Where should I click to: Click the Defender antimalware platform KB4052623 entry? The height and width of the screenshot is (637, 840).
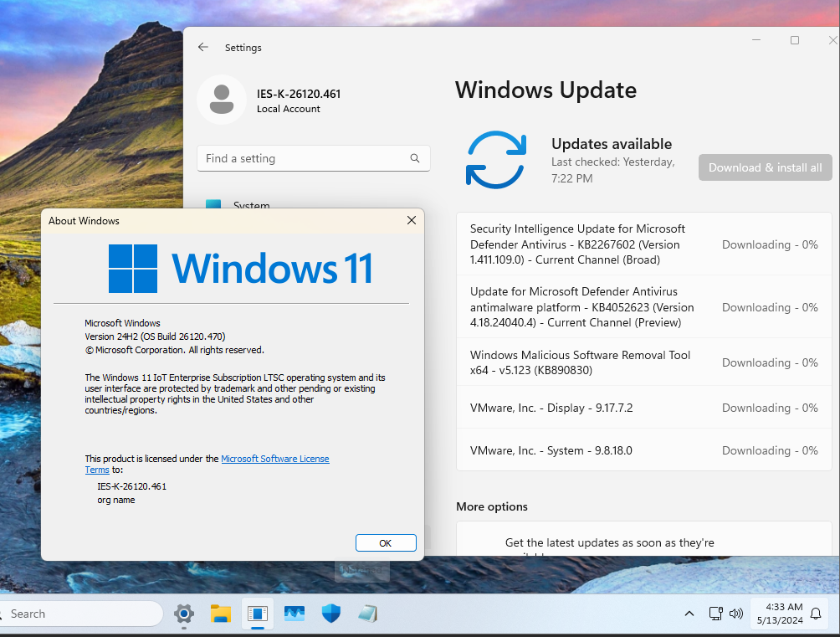[644, 306]
